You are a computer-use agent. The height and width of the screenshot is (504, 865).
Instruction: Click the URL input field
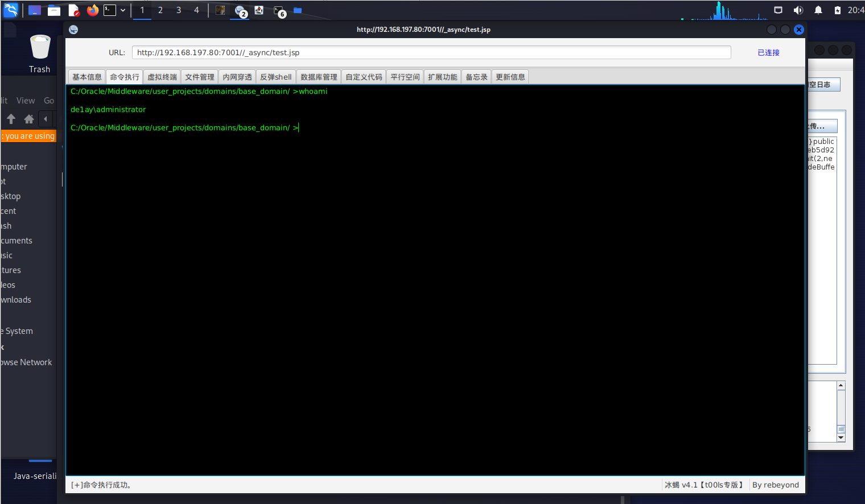pos(431,52)
